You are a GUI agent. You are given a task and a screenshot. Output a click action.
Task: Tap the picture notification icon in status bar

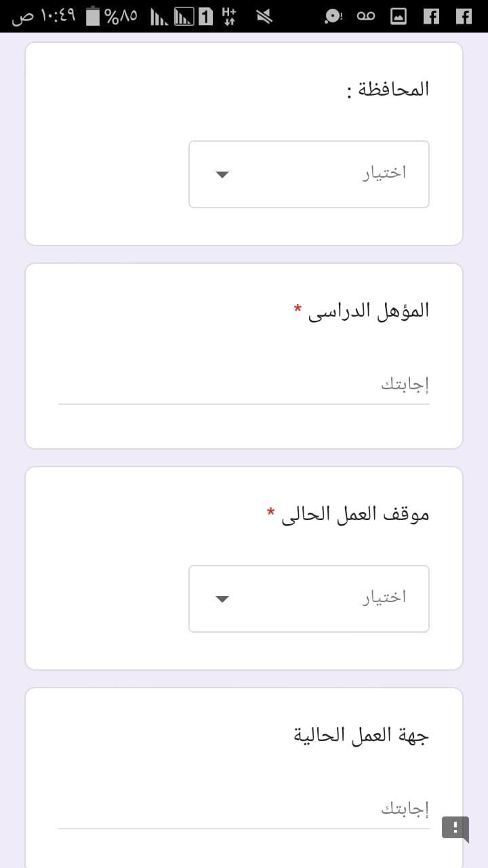(399, 16)
